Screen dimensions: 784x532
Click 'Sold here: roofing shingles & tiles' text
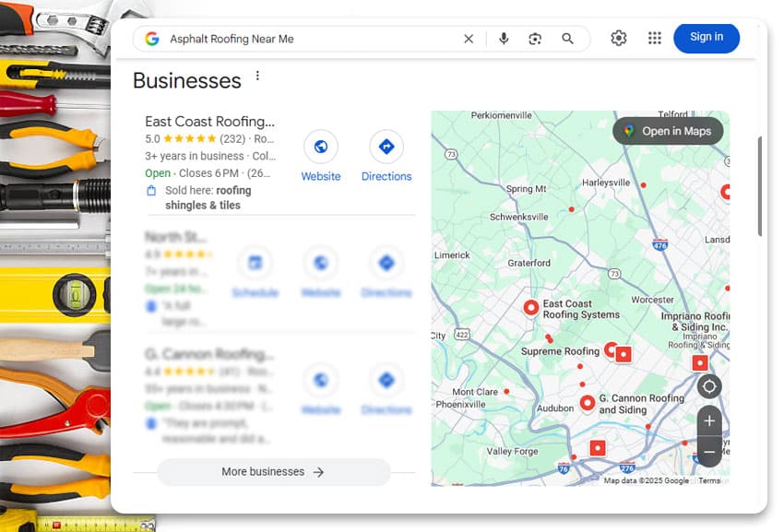208,197
